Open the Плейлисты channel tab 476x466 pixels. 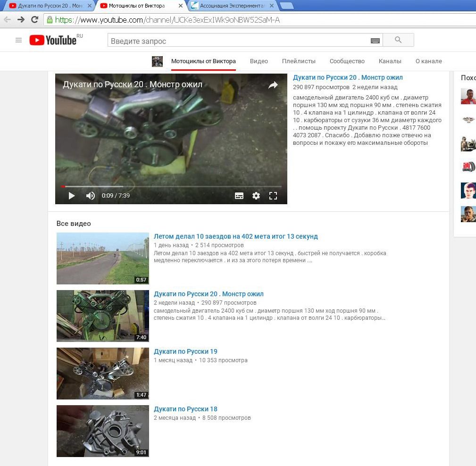(299, 61)
